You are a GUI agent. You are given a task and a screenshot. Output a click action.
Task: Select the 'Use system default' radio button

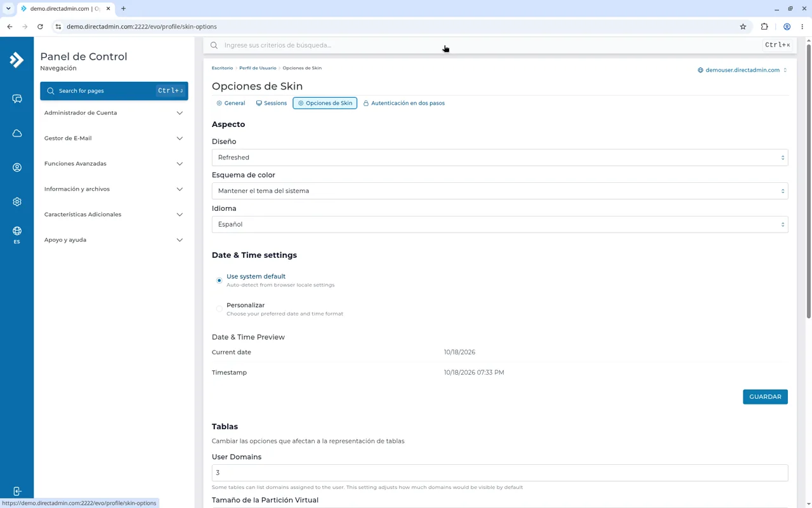click(219, 280)
